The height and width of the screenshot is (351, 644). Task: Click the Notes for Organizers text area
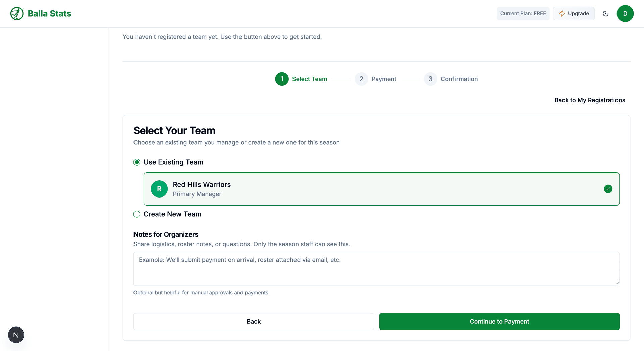pos(376,269)
